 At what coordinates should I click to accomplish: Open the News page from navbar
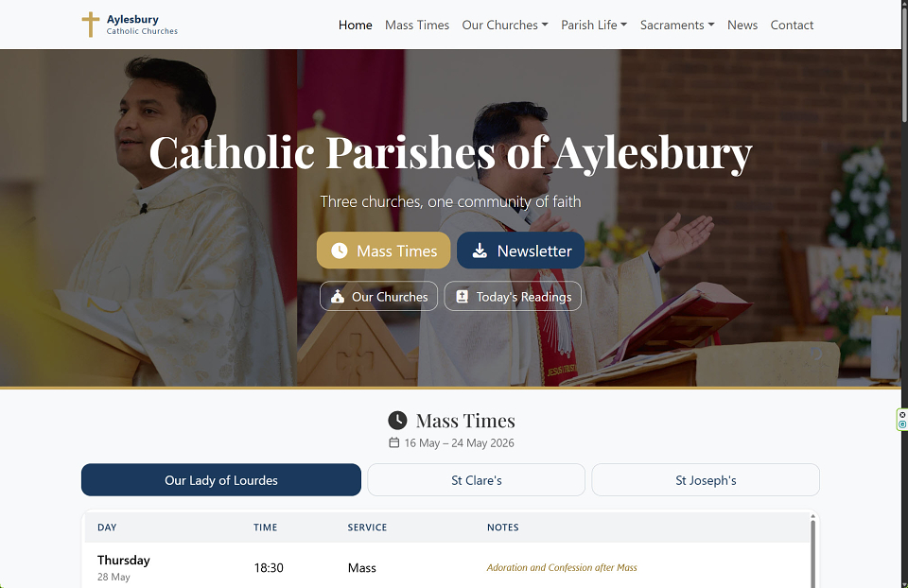742,25
